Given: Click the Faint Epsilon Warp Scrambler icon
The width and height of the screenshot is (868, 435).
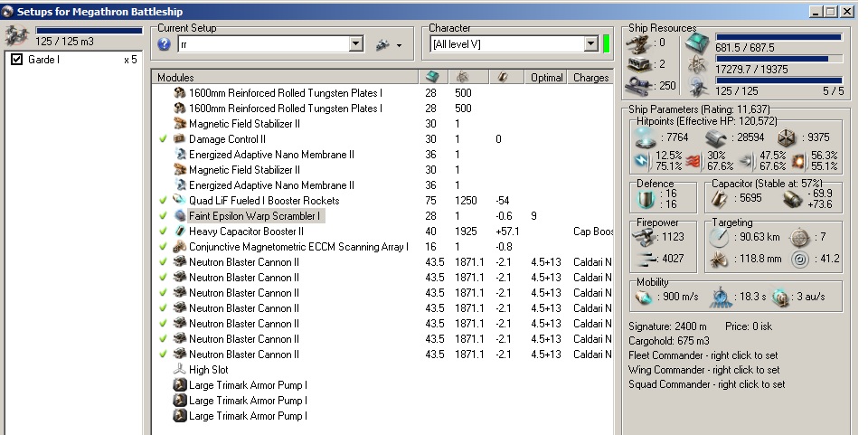Looking at the screenshot, I should click(179, 216).
